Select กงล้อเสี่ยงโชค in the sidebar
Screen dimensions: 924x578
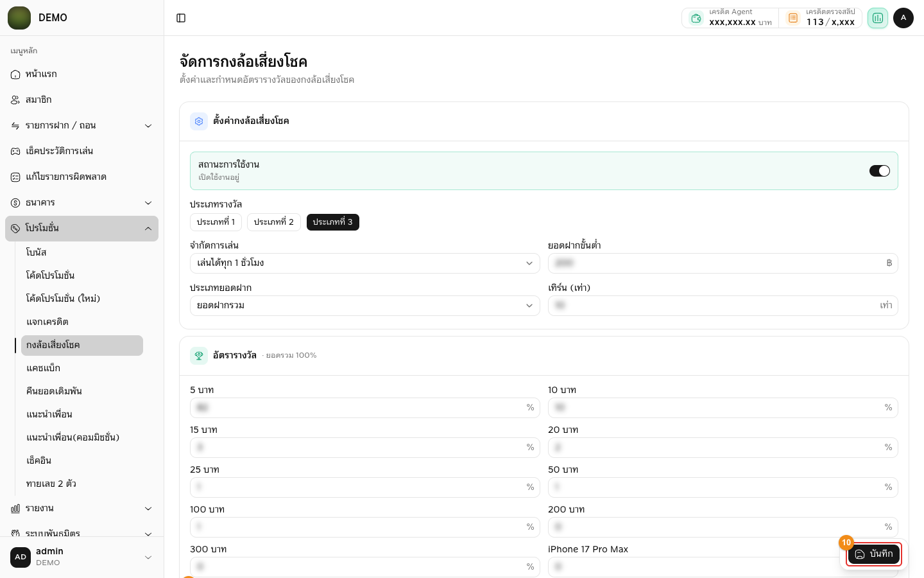click(x=82, y=346)
